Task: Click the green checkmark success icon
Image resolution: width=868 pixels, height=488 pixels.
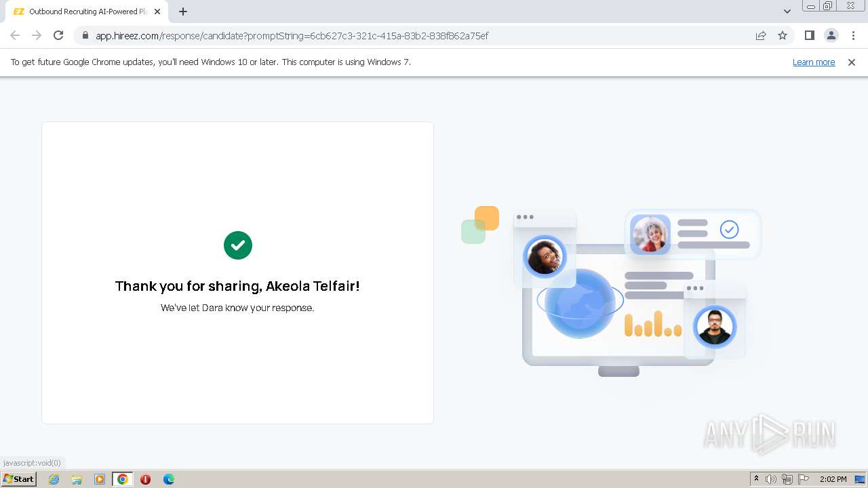Action: tap(238, 245)
